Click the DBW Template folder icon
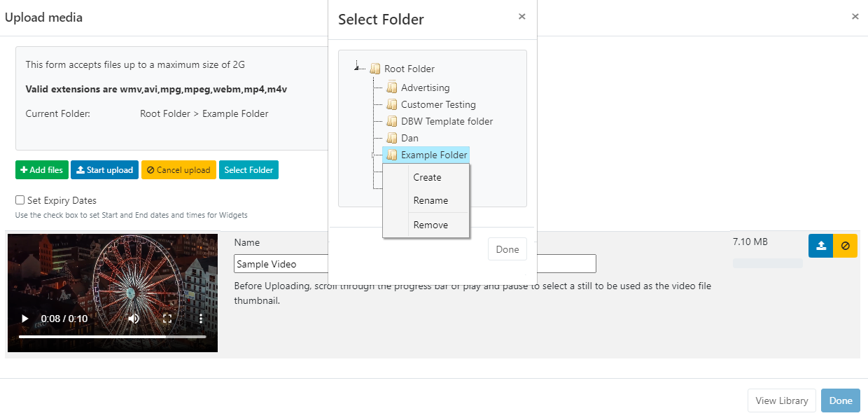The height and width of the screenshot is (418, 868). 392,121
